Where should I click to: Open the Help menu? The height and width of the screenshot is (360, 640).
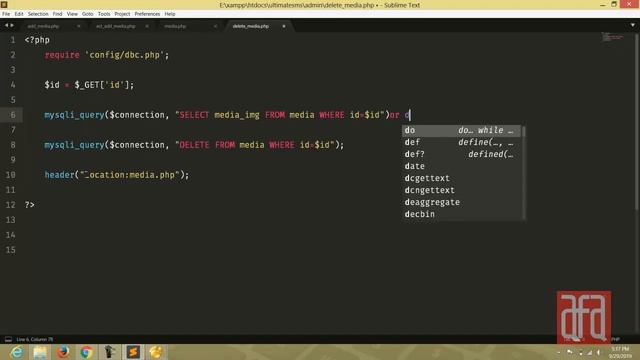pyautogui.click(x=170, y=14)
